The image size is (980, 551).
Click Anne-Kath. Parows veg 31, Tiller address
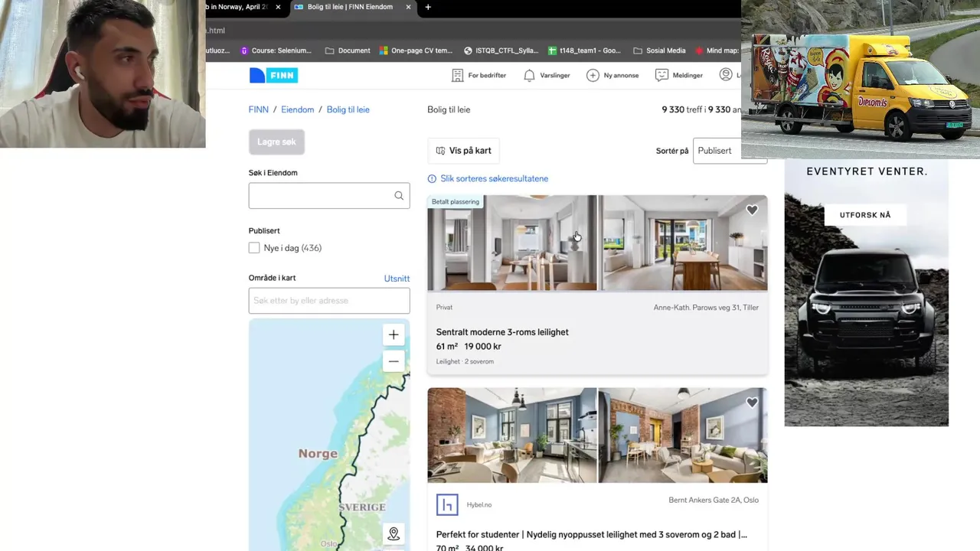tap(706, 308)
